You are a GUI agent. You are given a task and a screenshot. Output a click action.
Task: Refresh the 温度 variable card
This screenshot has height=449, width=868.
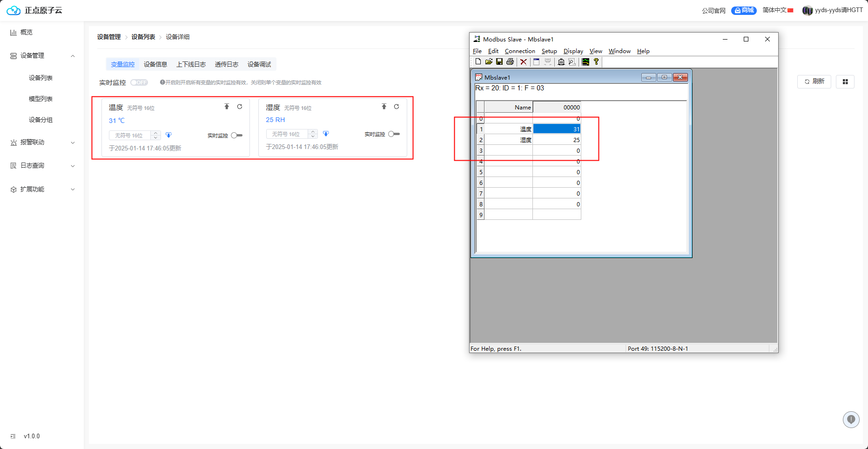[240, 107]
